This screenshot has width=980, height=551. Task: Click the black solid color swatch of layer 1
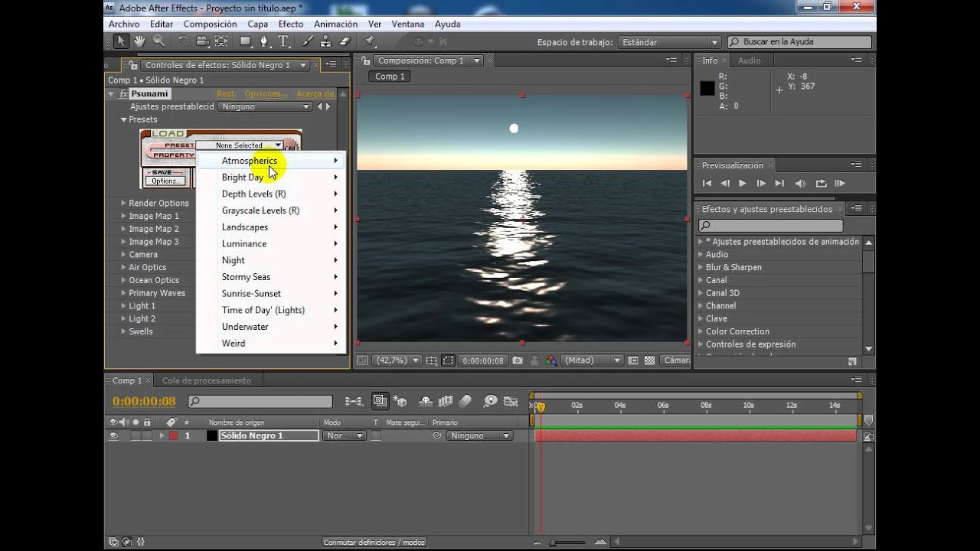(212, 435)
